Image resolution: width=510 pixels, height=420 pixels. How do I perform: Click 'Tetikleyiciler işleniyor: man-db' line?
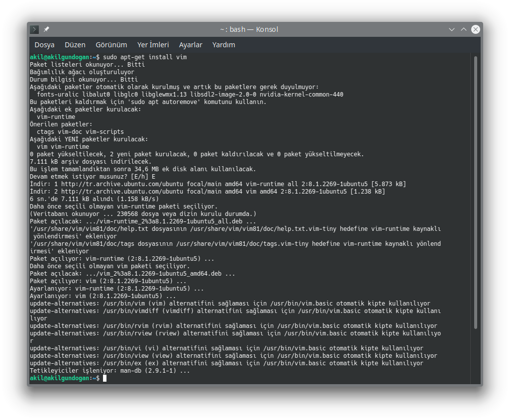point(110,371)
